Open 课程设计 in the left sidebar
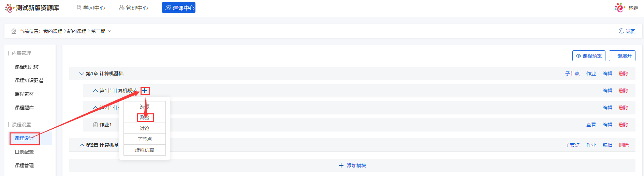 [24, 138]
